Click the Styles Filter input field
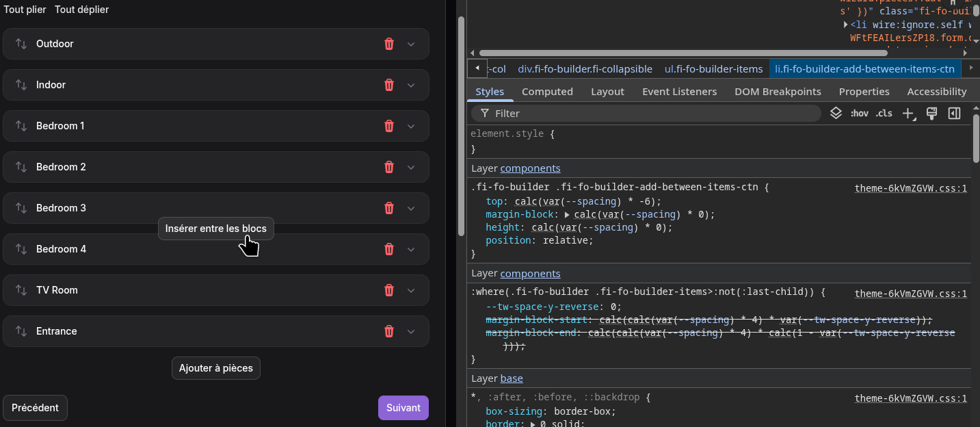980x427 pixels. (x=650, y=114)
